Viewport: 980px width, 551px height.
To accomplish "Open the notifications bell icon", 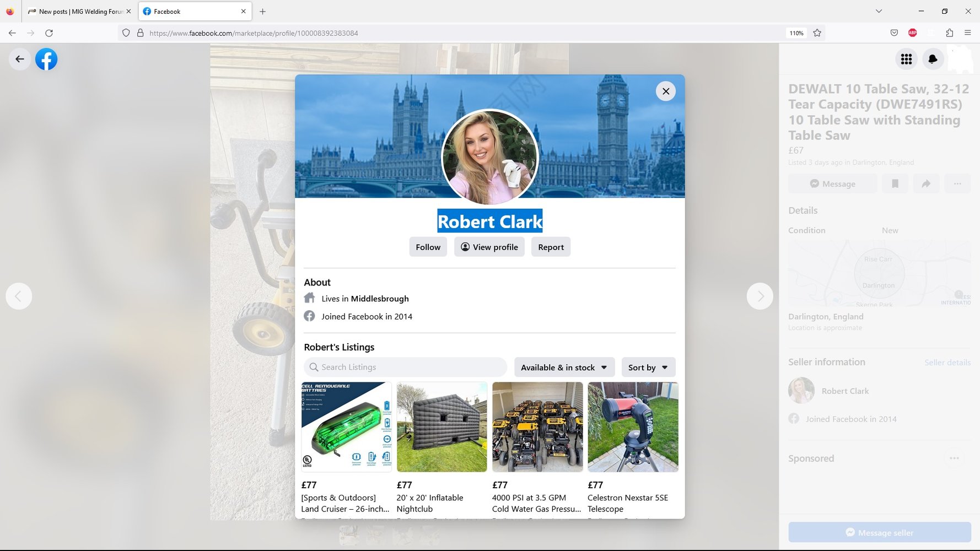I will tap(933, 59).
